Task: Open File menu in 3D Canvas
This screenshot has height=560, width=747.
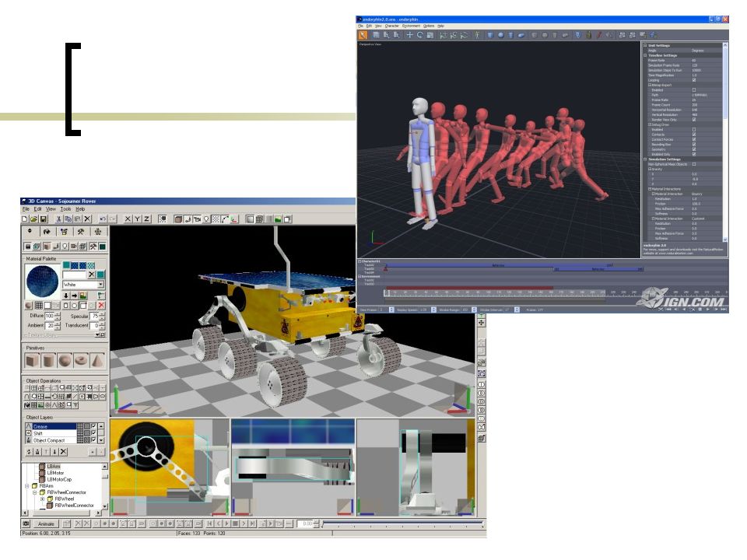Action: [x=26, y=209]
